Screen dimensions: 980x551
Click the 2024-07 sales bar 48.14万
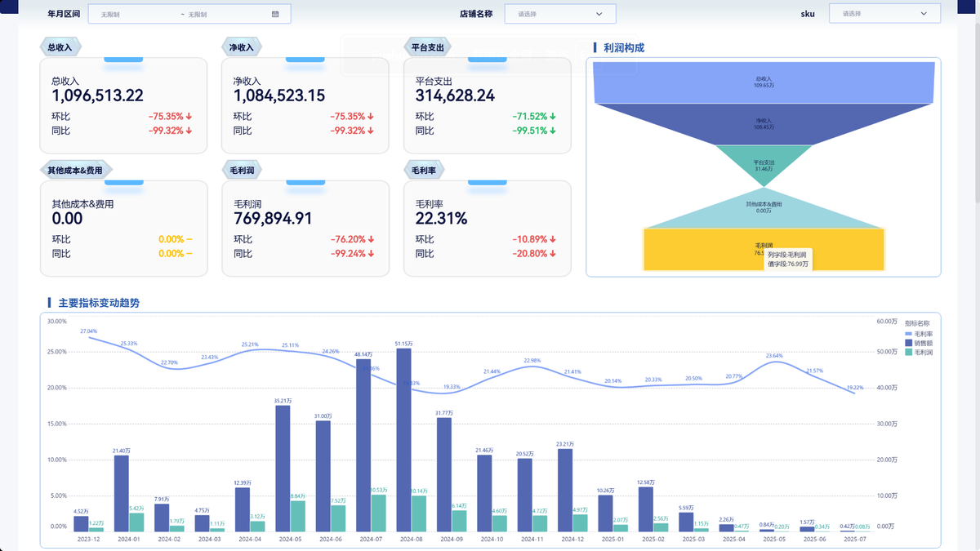point(363,446)
